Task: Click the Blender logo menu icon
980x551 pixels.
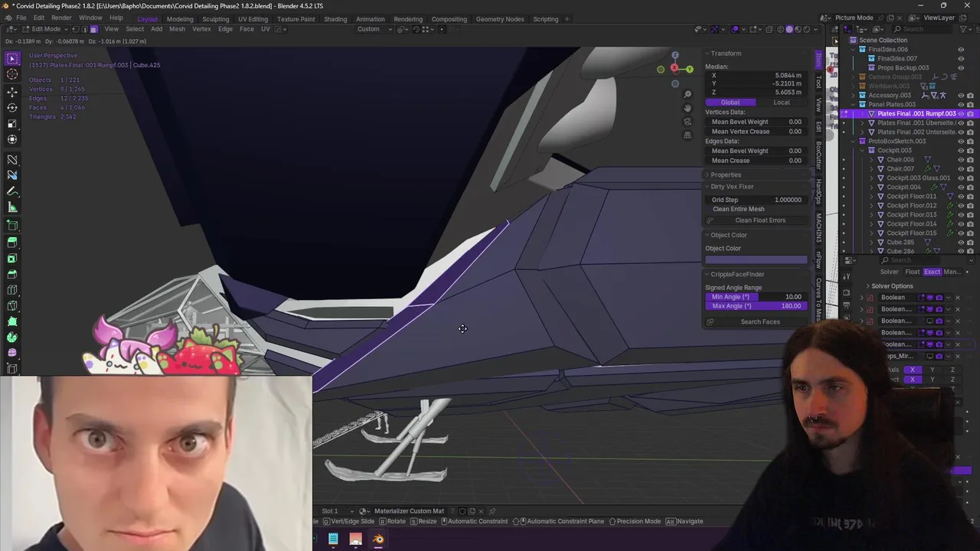Action: click(8, 18)
